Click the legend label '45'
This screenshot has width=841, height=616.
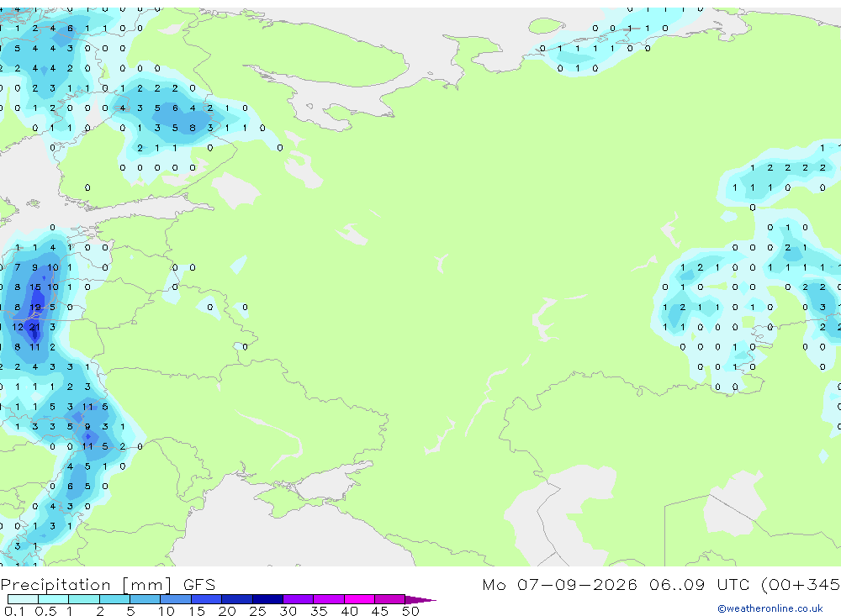[380, 611]
